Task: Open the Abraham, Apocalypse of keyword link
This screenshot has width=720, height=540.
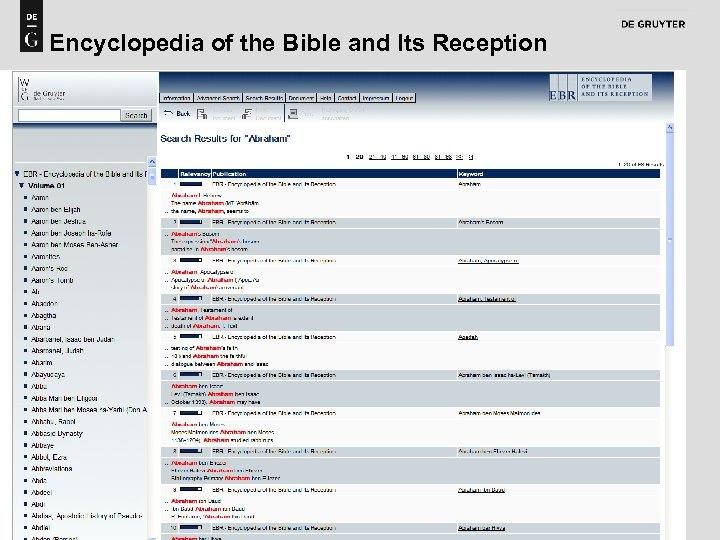Action: (488, 261)
